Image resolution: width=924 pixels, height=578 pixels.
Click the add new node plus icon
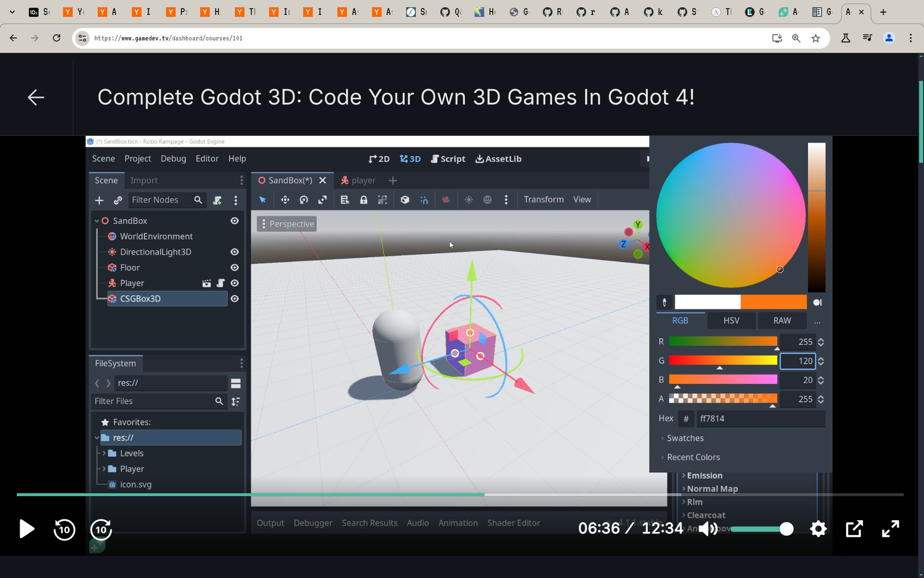tap(99, 200)
